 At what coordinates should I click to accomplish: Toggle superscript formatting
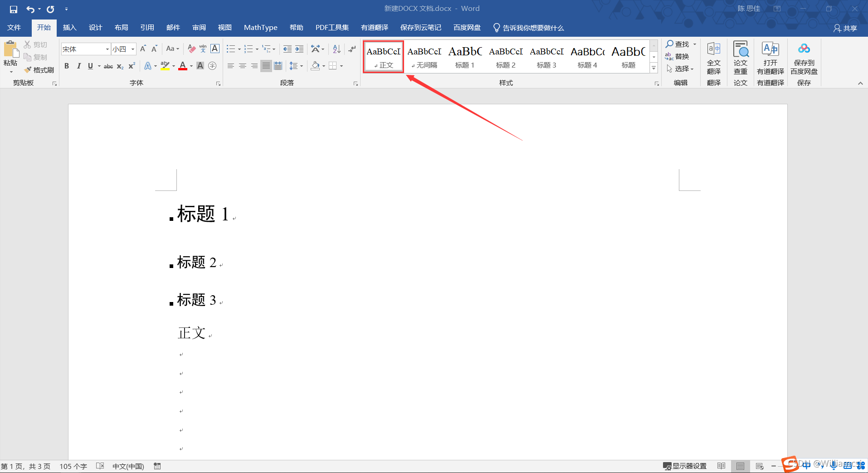pos(132,66)
